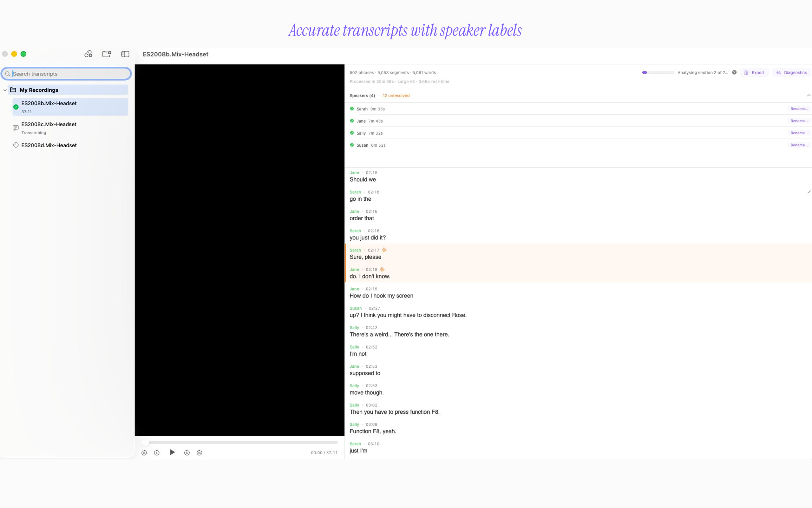This screenshot has height=508, width=812.
Task: Click phrase "just I'm"
Action: point(358,451)
